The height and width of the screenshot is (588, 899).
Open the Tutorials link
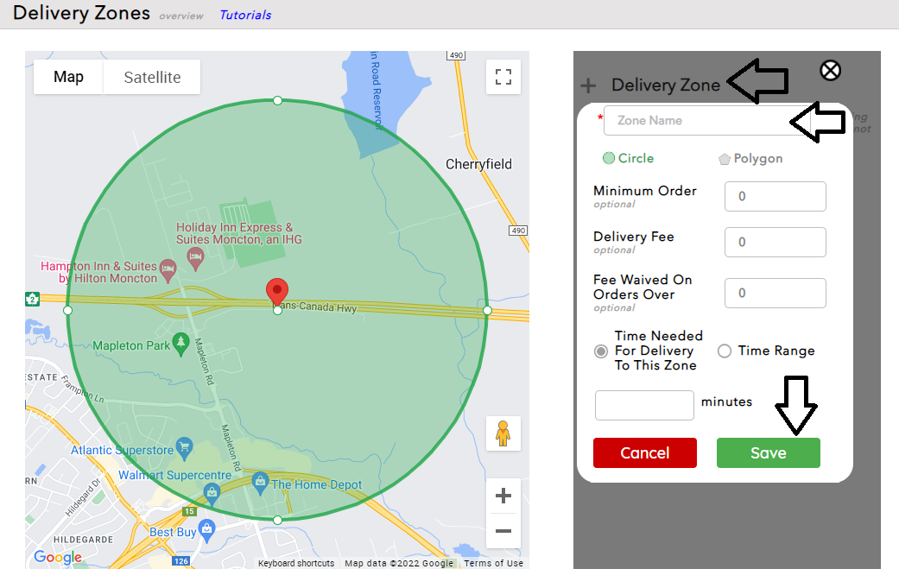(x=245, y=15)
